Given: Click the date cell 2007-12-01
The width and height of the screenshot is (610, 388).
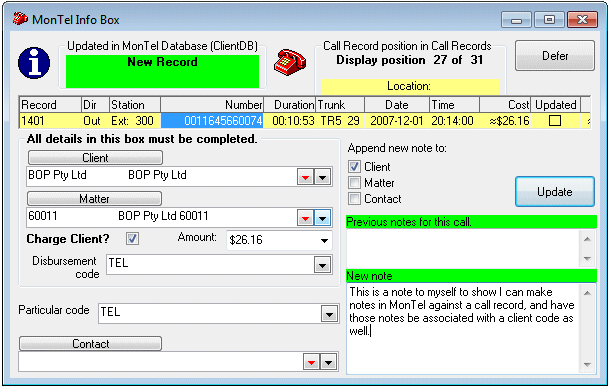Looking at the screenshot, I should tap(396, 121).
